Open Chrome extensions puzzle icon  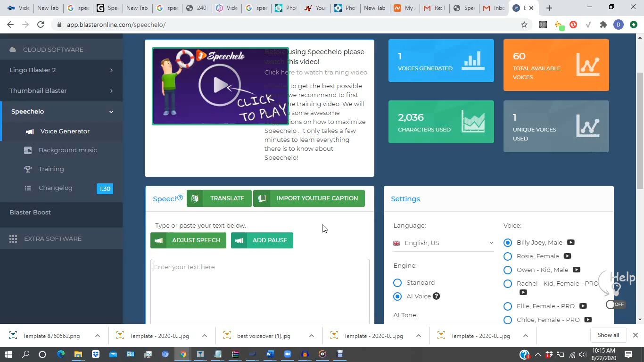[603, 25]
